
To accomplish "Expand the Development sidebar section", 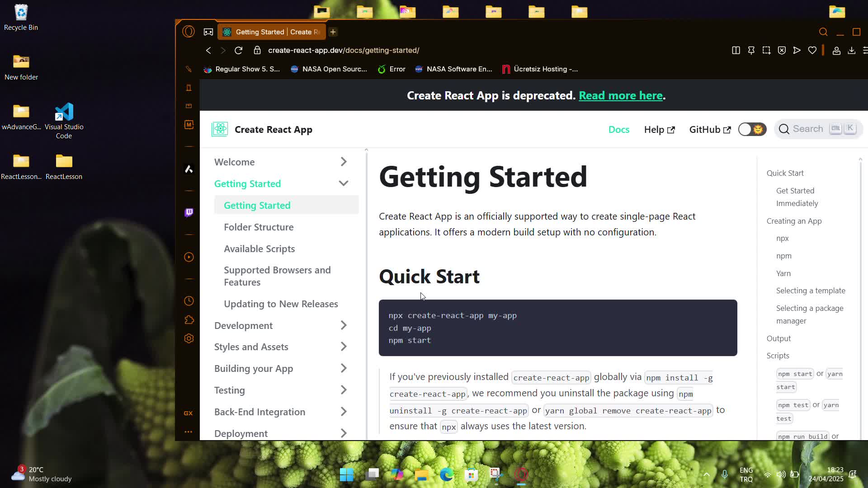I will (x=344, y=325).
